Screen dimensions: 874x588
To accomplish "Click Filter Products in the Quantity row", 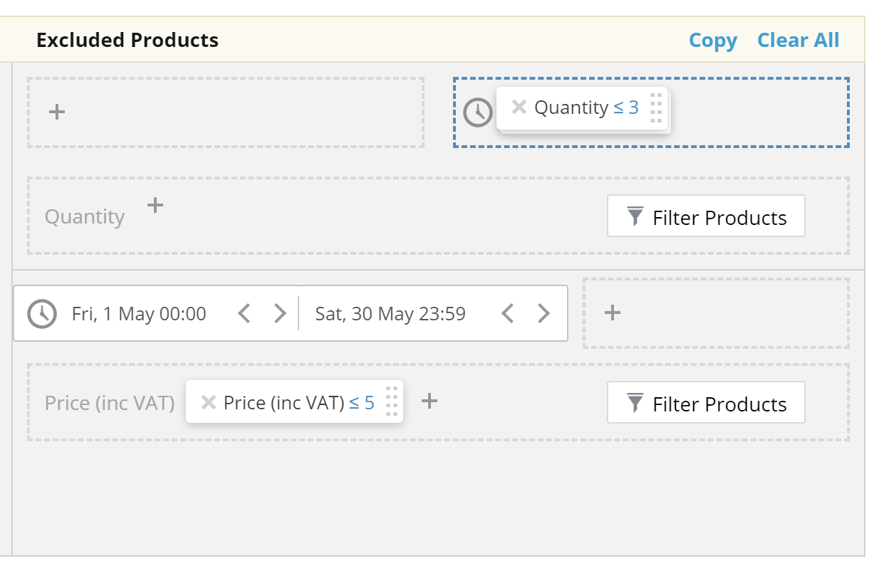I will (706, 216).
